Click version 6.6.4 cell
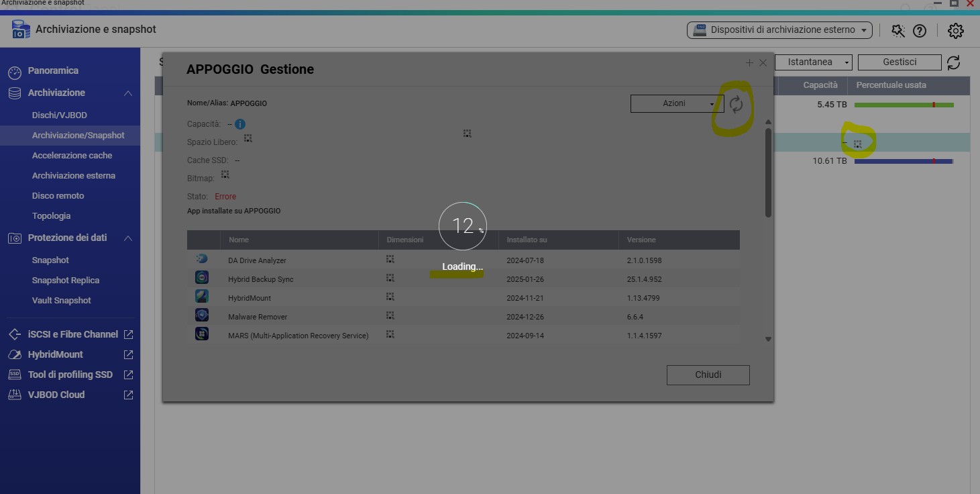980x494 pixels. pos(635,317)
